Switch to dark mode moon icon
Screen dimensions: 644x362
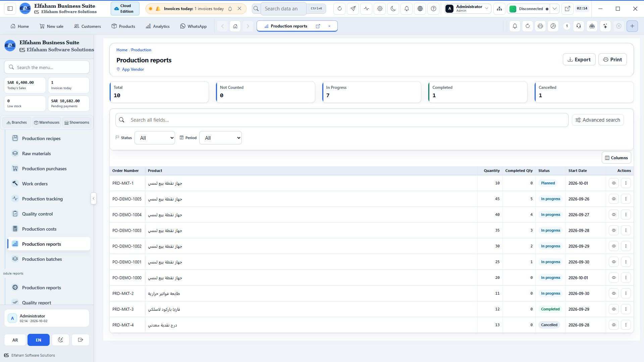pos(393,9)
